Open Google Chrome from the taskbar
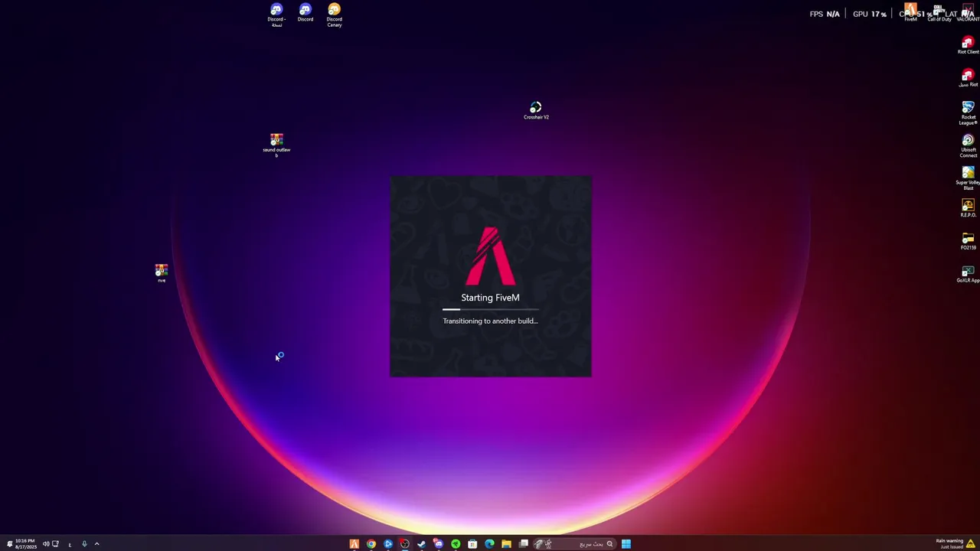 click(371, 544)
